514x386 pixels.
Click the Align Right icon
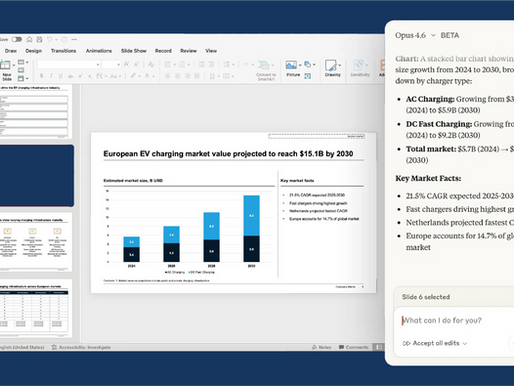pos(188,76)
